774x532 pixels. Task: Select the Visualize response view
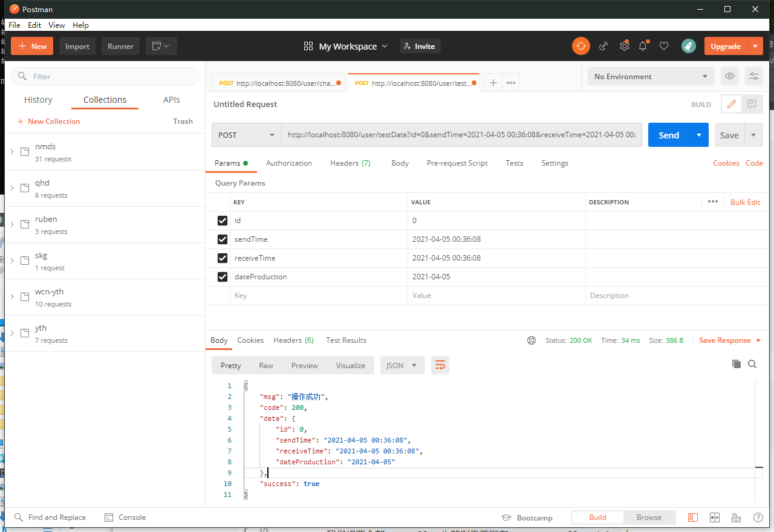351,365
